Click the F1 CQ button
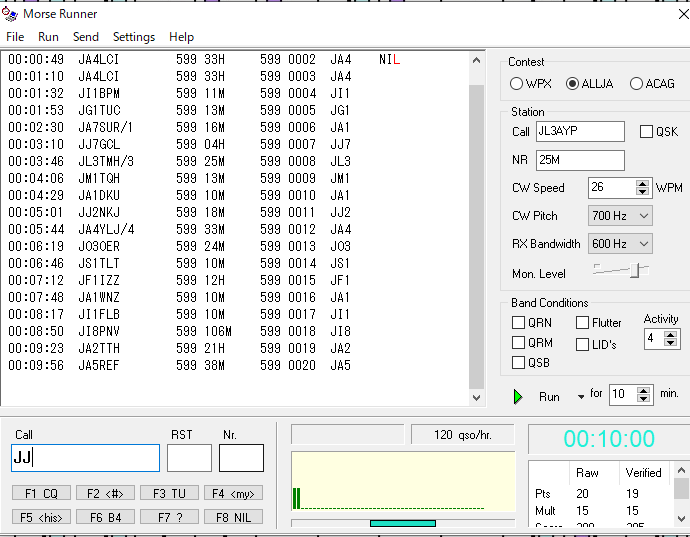The width and height of the screenshot is (690, 537). [41, 493]
